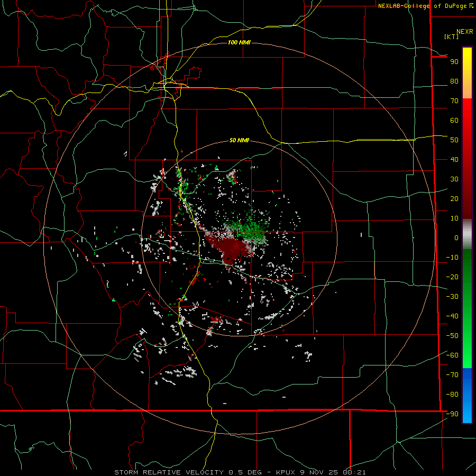Click the positive 40 value on velocity scale
Image resolution: width=476 pixels, height=476 pixels.
pyautogui.click(x=454, y=160)
